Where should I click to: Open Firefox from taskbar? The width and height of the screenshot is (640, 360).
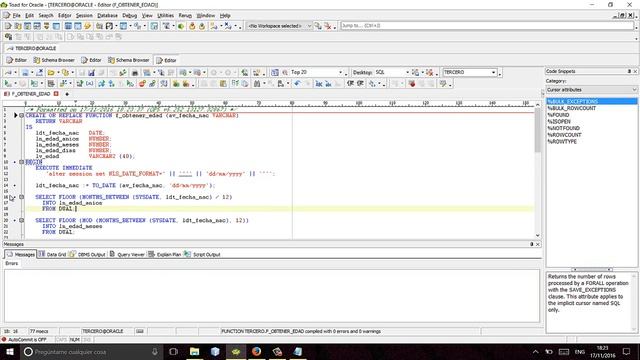coord(256,351)
